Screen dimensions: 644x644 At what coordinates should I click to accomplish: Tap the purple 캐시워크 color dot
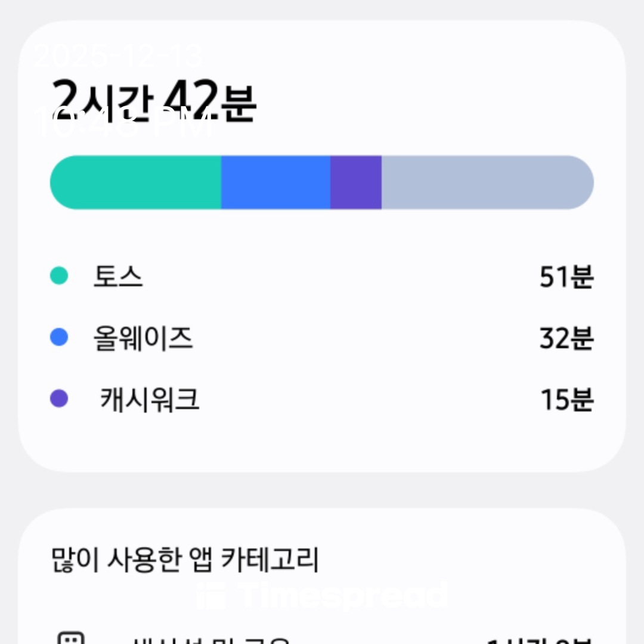[59, 398]
